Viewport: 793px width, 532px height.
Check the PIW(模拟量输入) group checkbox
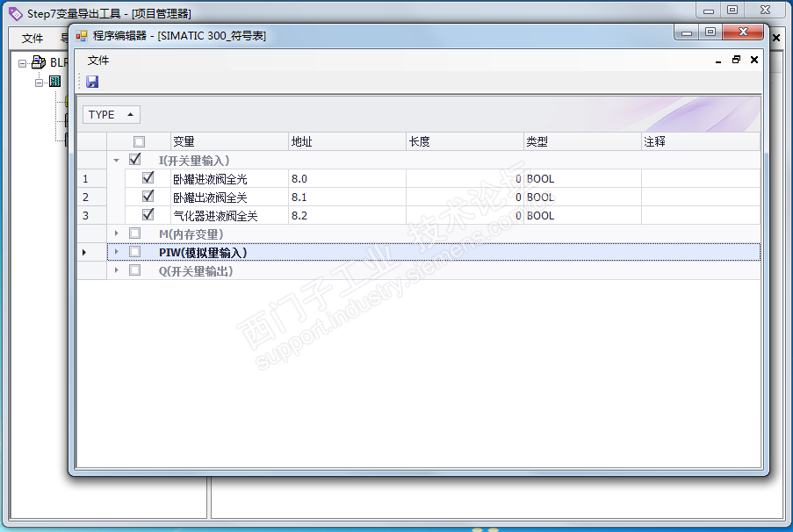135,251
